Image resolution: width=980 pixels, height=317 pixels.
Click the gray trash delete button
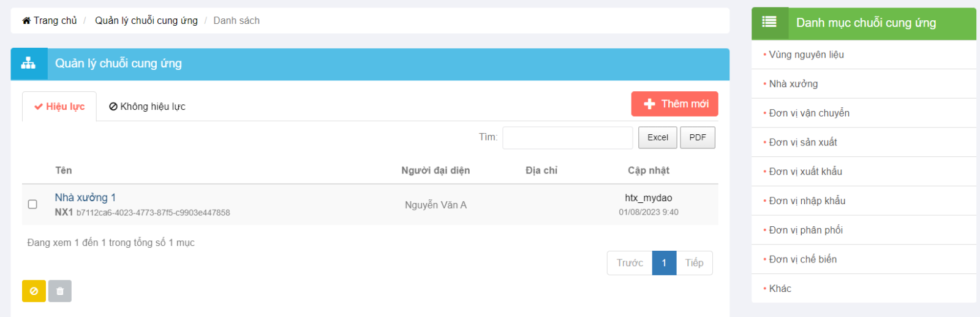tap(60, 291)
